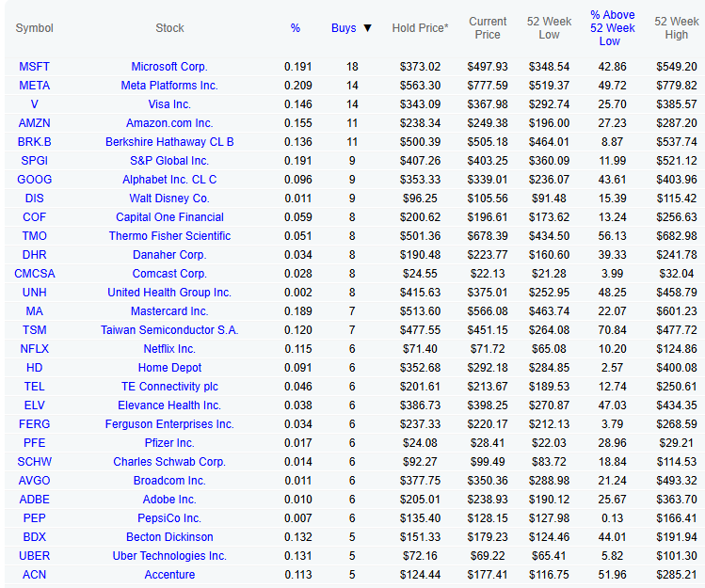Click the DHR ticker link
Image resolution: width=705 pixels, height=588 pixels.
[34, 255]
